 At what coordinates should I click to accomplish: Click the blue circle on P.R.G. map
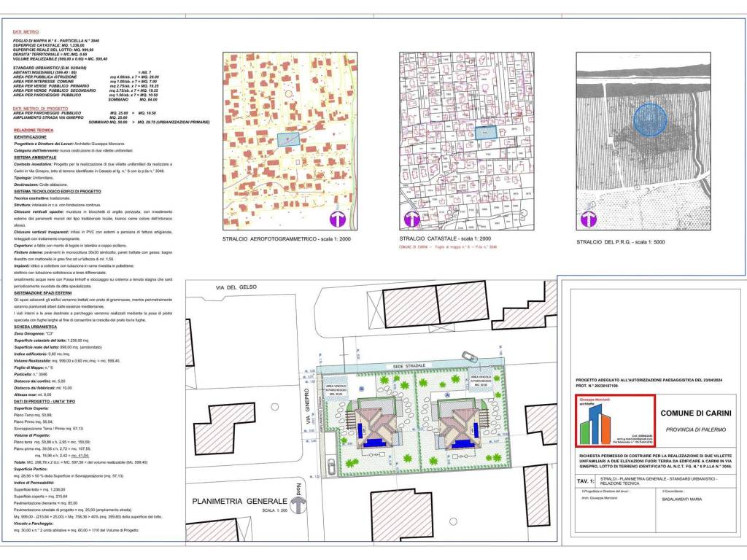pyautogui.click(x=650, y=120)
